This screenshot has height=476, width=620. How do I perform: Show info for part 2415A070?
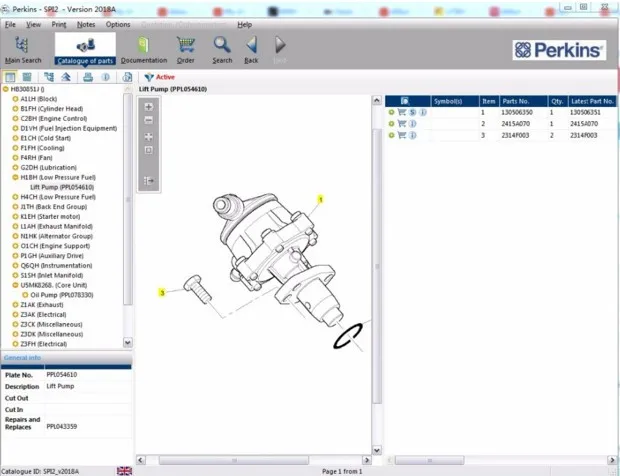(412, 124)
